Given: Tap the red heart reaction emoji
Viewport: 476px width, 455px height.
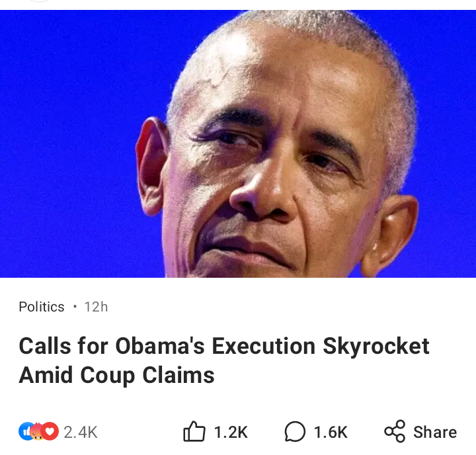Looking at the screenshot, I should tap(50, 431).
